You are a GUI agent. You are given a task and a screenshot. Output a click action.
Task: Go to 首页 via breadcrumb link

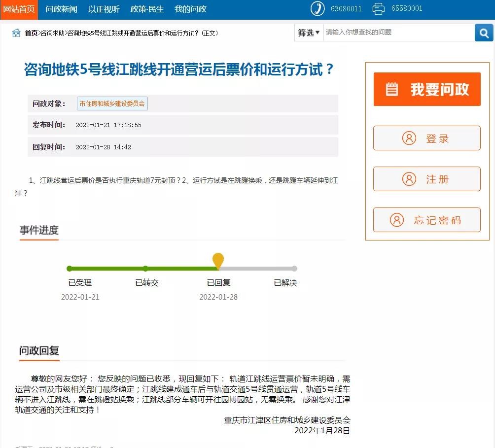(31, 33)
